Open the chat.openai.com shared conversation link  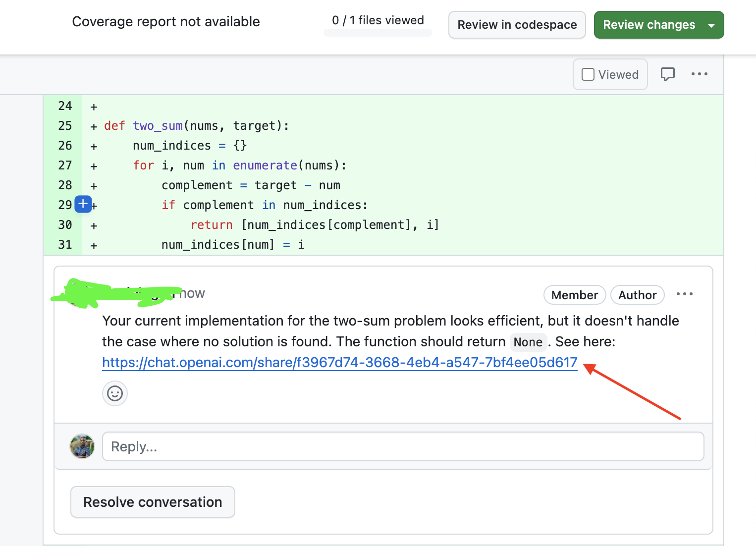(x=339, y=362)
